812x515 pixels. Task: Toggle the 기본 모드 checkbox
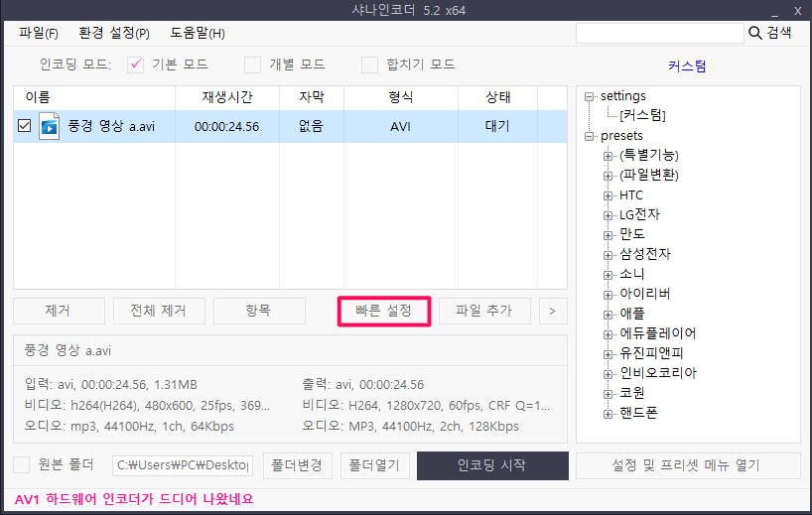[x=136, y=64]
